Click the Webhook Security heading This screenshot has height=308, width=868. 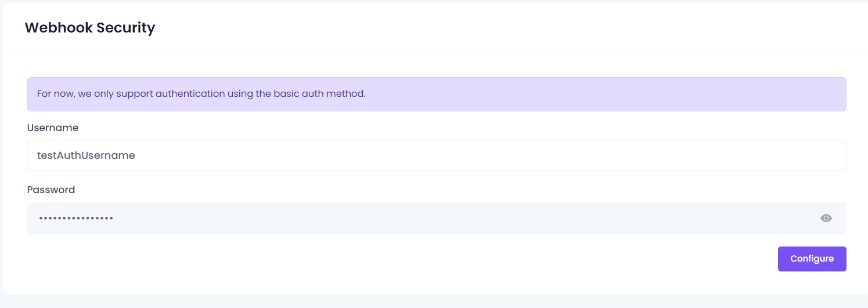(90, 27)
